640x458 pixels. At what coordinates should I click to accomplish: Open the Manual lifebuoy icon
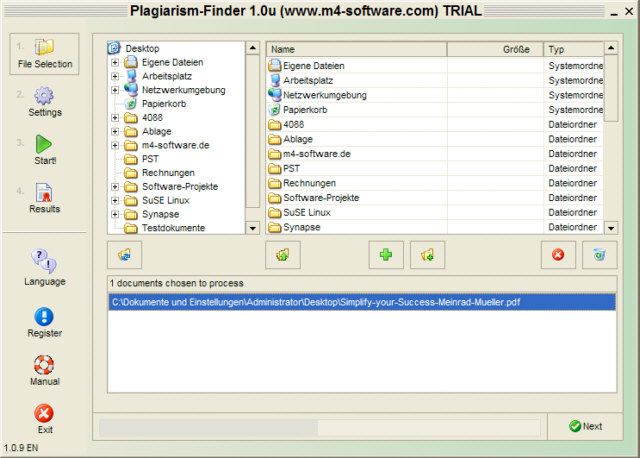point(44,365)
